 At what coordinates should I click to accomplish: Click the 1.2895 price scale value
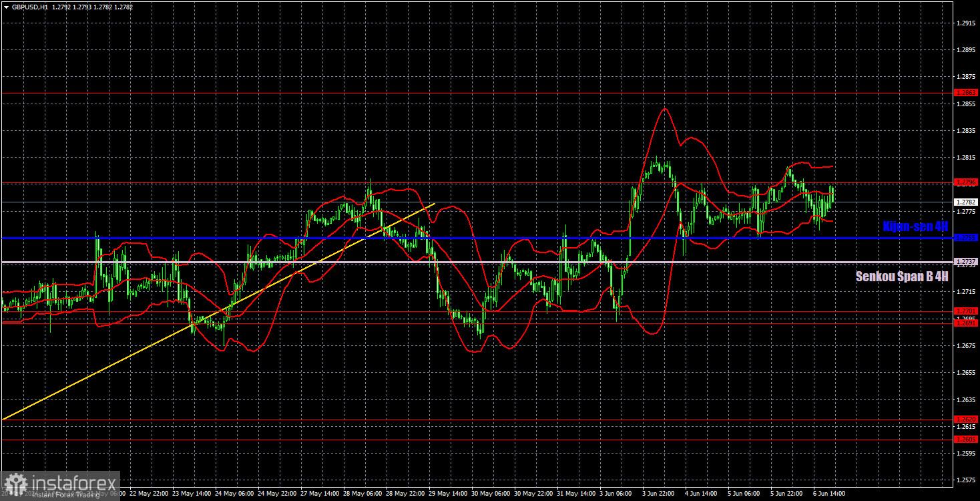(x=966, y=50)
